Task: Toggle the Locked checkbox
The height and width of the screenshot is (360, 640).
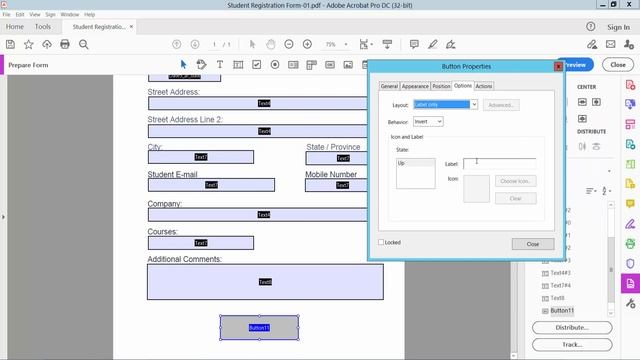Action: (381, 242)
